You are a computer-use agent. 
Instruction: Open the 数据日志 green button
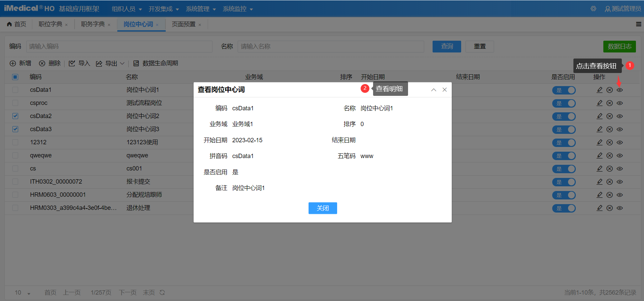(619, 46)
